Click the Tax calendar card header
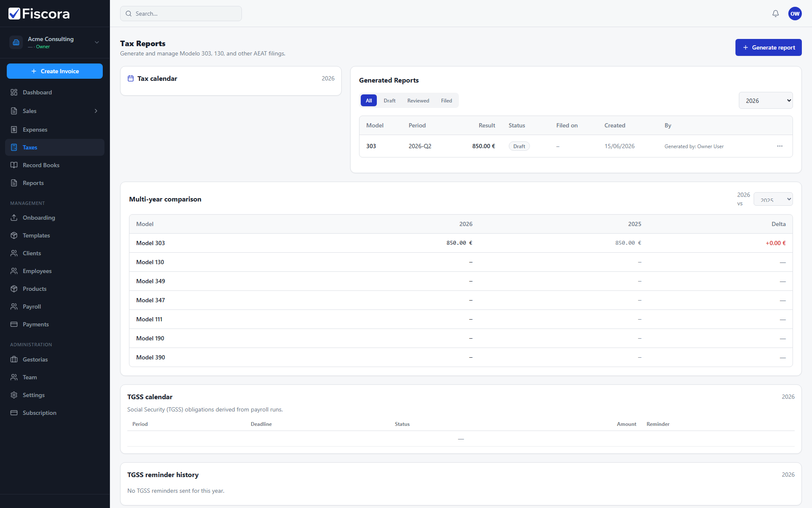This screenshot has width=812, height=508. coord(231,78)
